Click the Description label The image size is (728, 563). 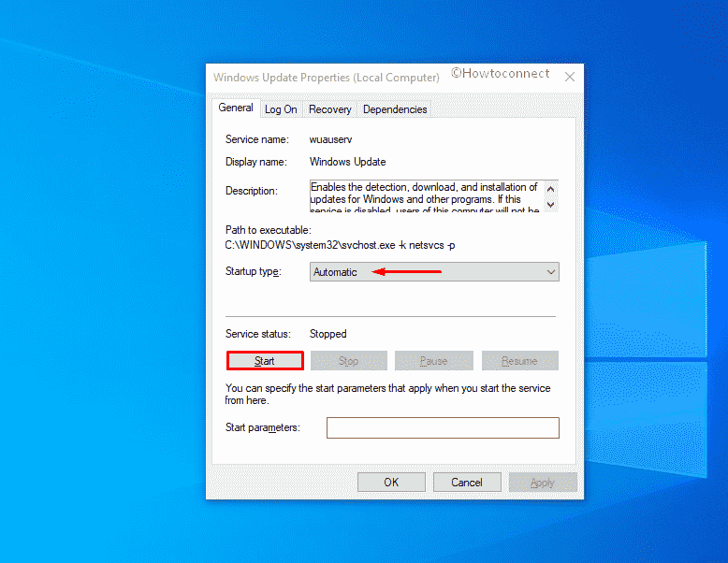[x=251, y=191]
